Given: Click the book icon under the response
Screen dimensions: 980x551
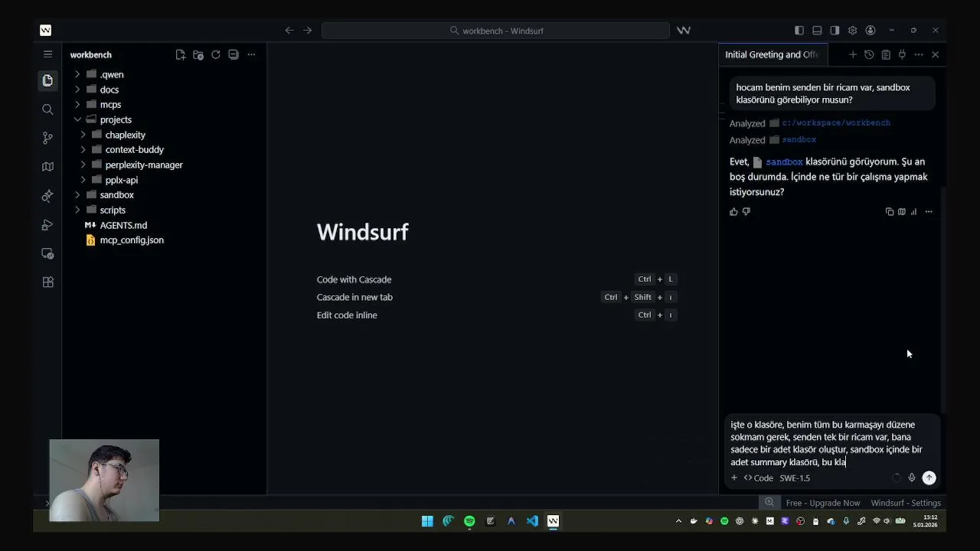Looking at the screenshot, I should [901, 212].
